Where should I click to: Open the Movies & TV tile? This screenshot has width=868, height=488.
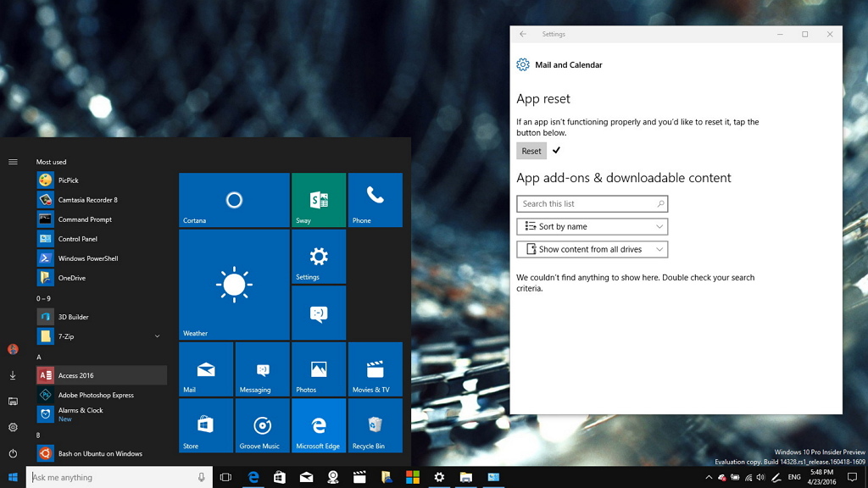tap(376, 369)
